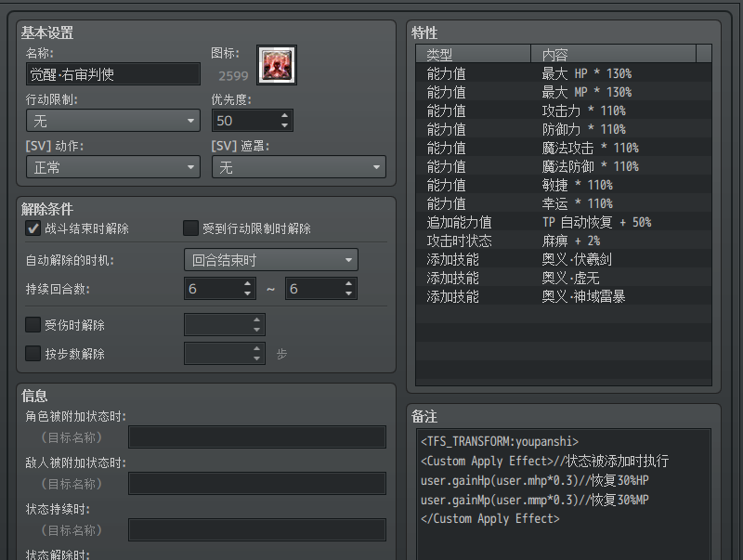This screenshot has width=743, height=560.
Task: Select 最大 HP * 130% trait row
Action: [563, 73]
